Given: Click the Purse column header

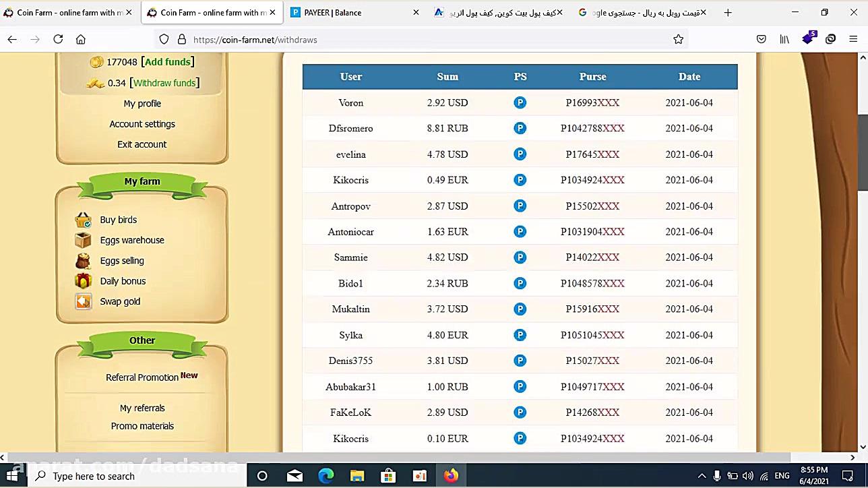Looking at the screenshot, I should [x=593, y=77].
